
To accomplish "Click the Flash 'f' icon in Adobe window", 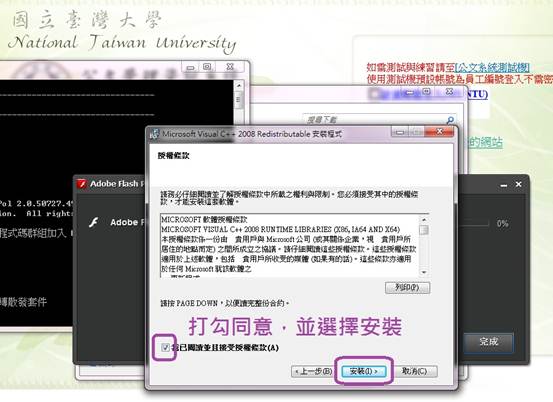I will click(x=93, y=222).
